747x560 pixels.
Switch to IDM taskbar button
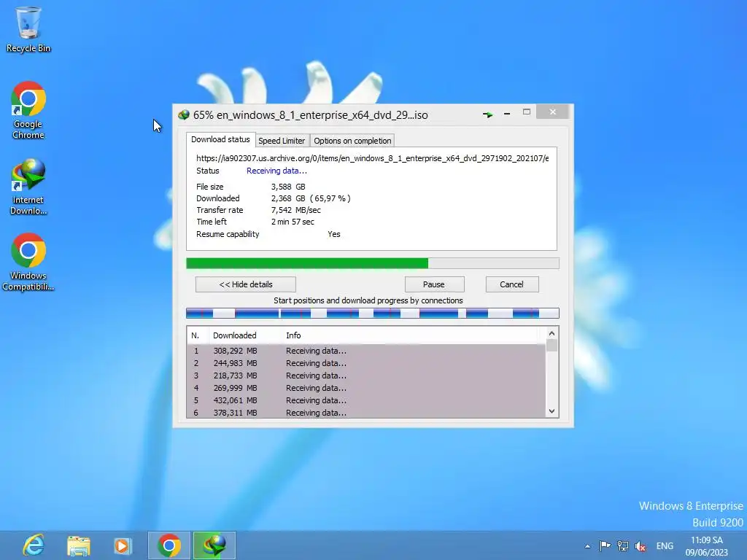tap(214, 545)
